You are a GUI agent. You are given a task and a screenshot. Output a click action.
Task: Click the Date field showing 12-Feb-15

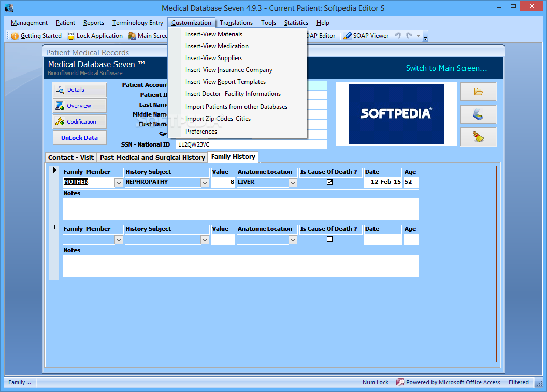pos(383,182)
